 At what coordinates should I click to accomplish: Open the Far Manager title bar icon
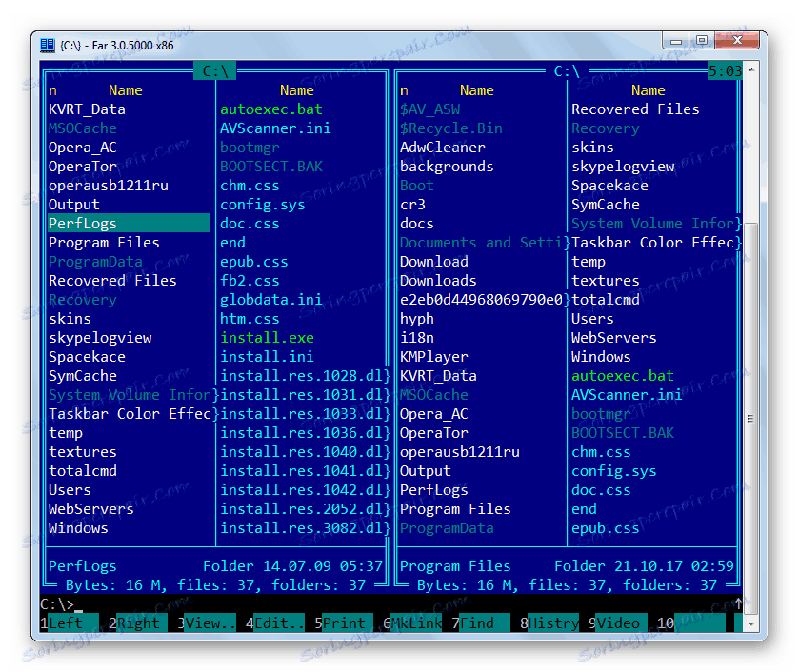[x=48, y=46]
